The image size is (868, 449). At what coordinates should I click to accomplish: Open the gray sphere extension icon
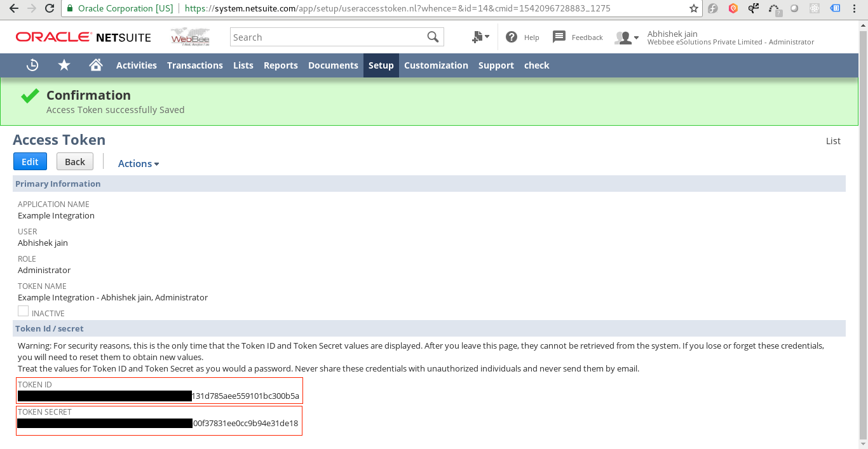794,9
